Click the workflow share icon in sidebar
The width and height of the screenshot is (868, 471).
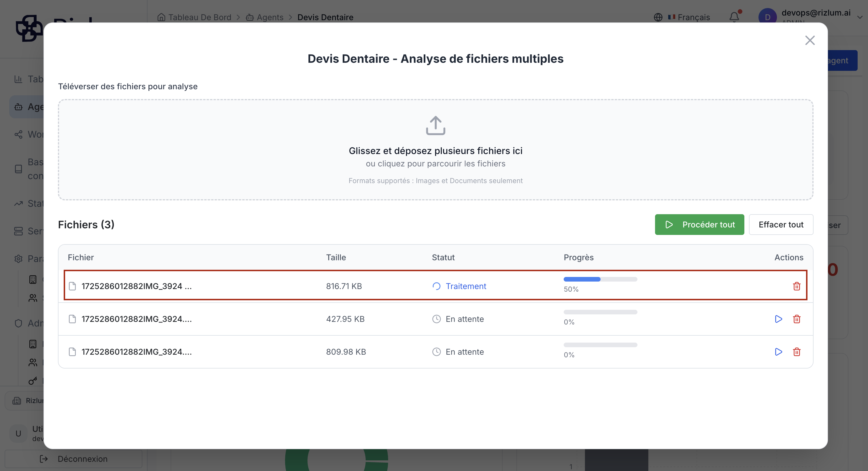coord(18,134)
